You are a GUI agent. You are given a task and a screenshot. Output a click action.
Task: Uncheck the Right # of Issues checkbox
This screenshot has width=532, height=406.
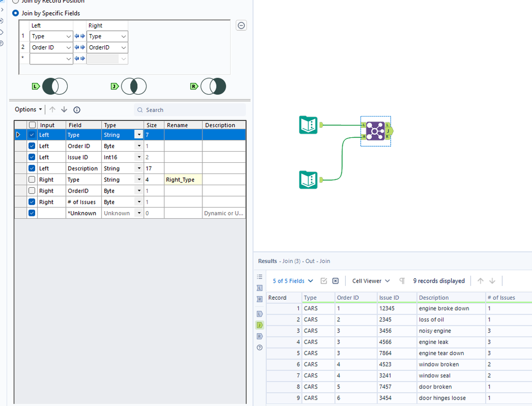pos(32,202)
